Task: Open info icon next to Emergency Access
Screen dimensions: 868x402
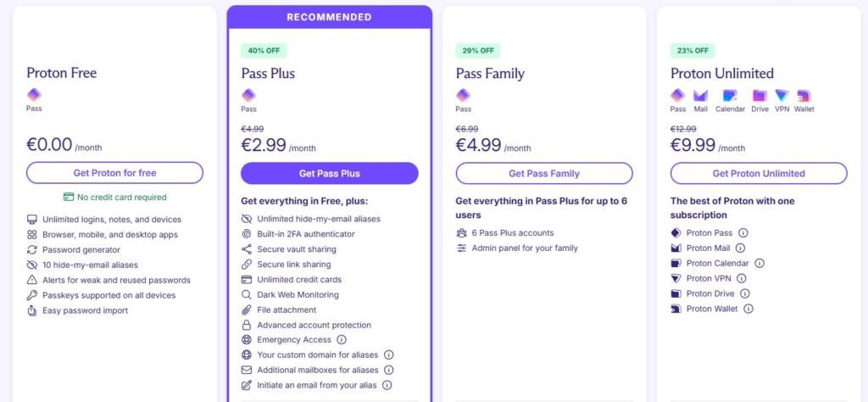Action: [x=342, y=340]
